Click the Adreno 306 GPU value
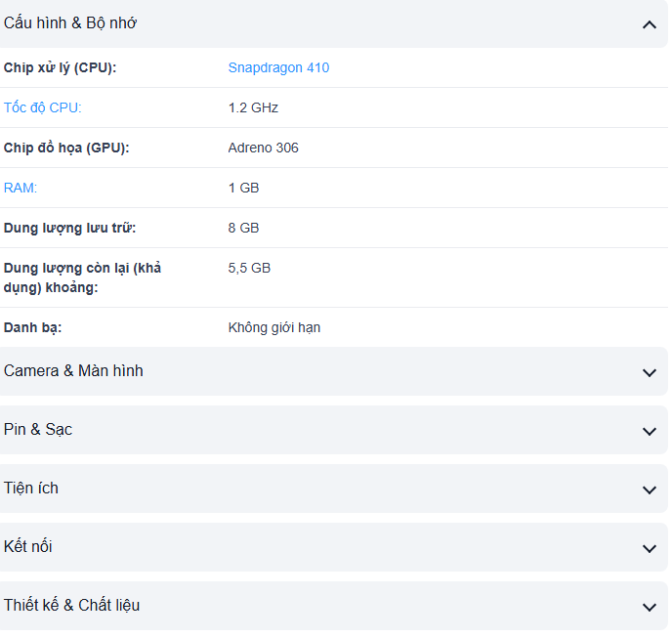 (x=263, y=149)
